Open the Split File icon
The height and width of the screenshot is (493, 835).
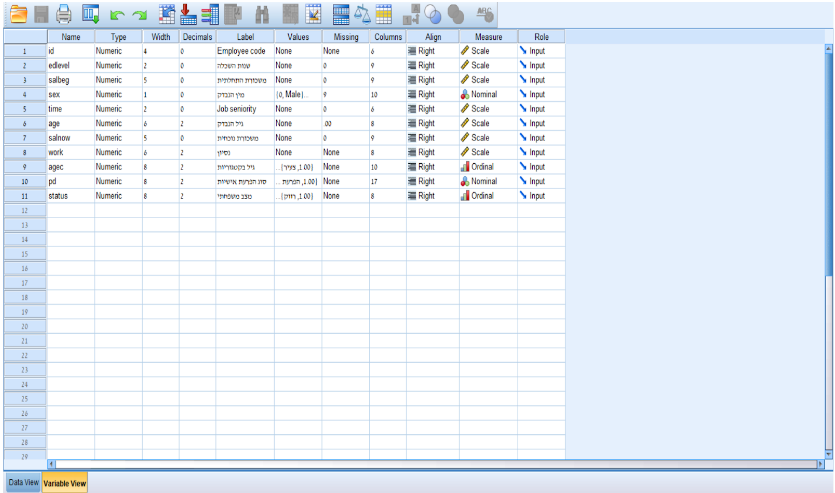pos(341,14)
